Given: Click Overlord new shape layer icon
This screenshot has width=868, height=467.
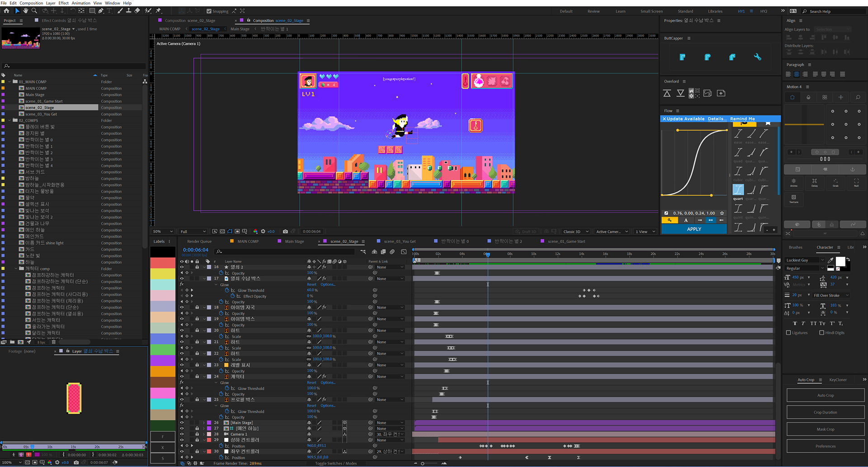Looking at the screenshot, I should (x=721, y=93).
